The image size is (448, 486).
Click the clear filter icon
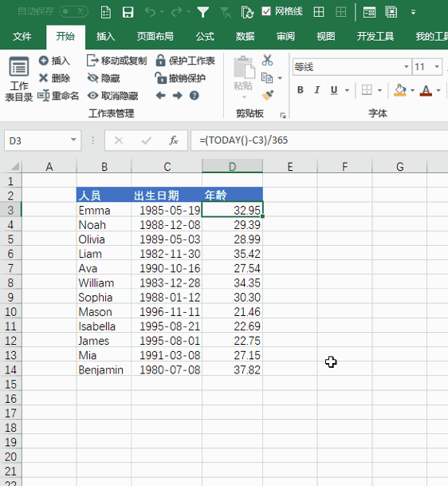click(226, 13)
